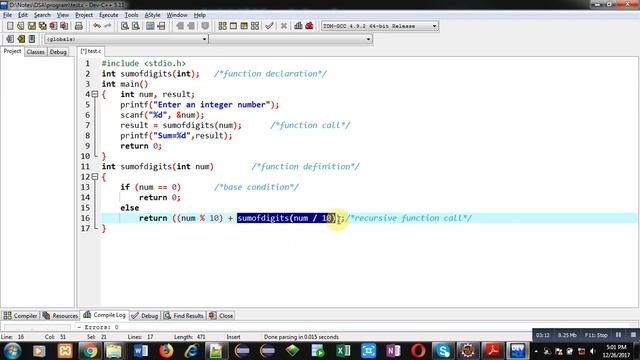This screenshot has height=360, width=640.
Task: Click the highlighted sumofdigits(num / 10) text
Action: 286,218
